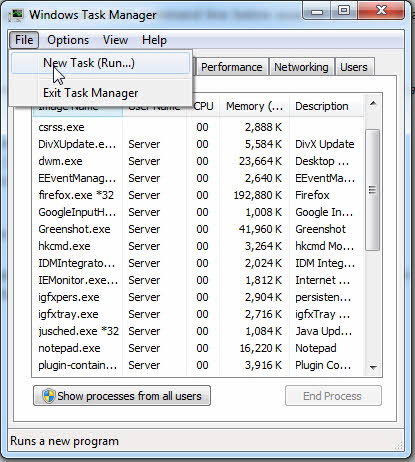Sort processes by Description column header

click(x=327, y=106)
